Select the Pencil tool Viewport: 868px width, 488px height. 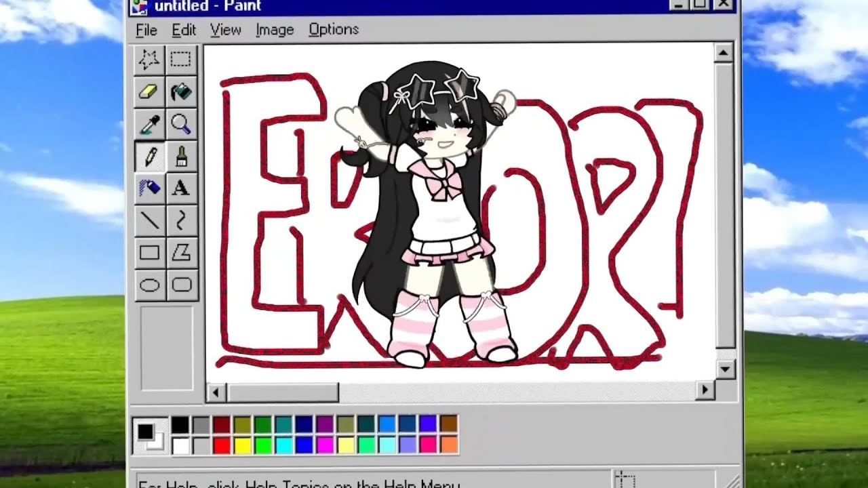tap(149, 156)
